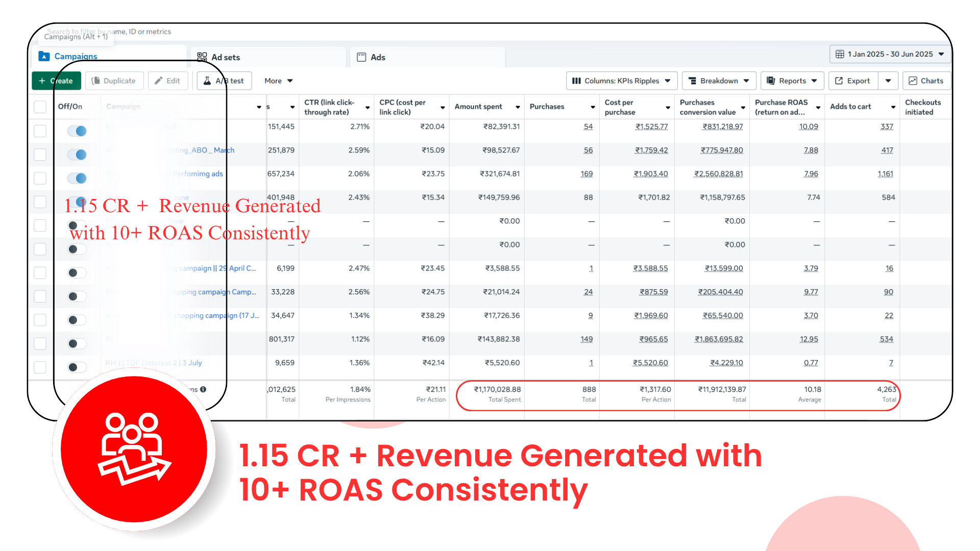Open the Charts panel
Image resolution: width=980 pixels, height=551 pixels.
coord(926,81)
